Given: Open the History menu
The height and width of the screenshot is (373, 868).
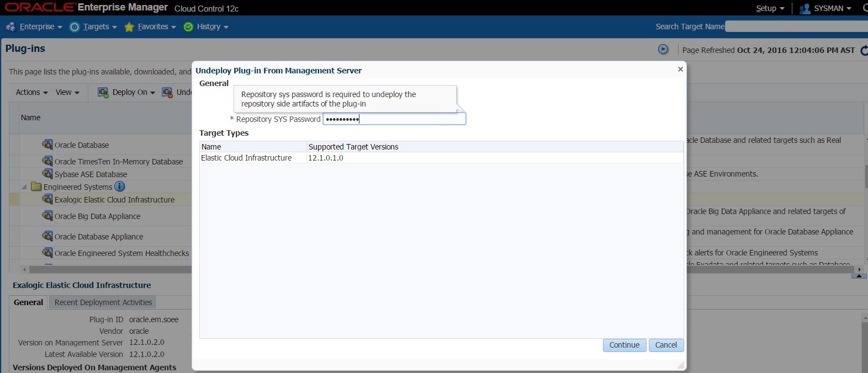Looking at the screenshot, I should [213, 26].
